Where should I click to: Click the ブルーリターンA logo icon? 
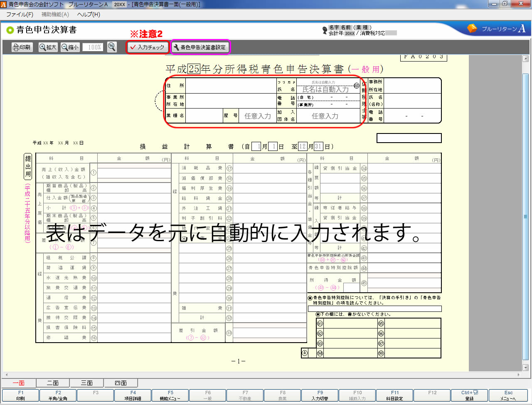pos(472,28)
